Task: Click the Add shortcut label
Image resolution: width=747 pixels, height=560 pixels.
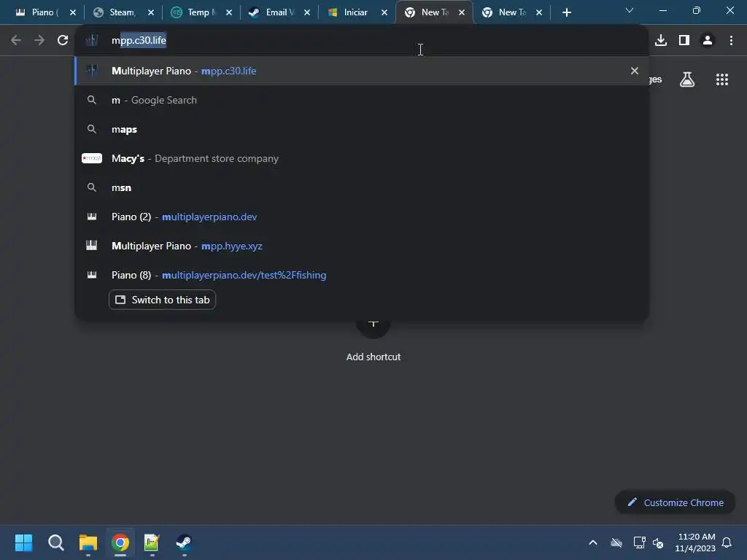Action: click(x=373, y=357)
